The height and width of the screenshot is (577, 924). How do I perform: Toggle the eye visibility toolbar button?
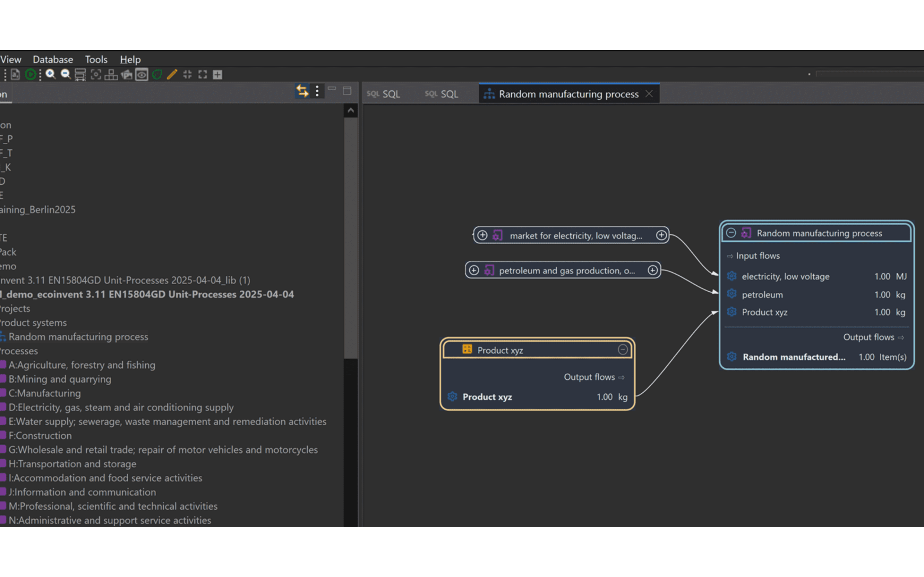tap(142, 74)
